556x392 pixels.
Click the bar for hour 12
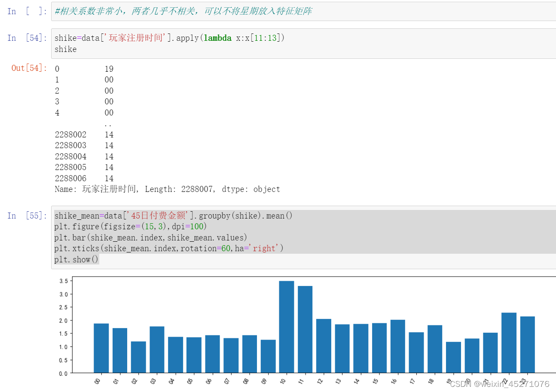click(x=324, y=346)
